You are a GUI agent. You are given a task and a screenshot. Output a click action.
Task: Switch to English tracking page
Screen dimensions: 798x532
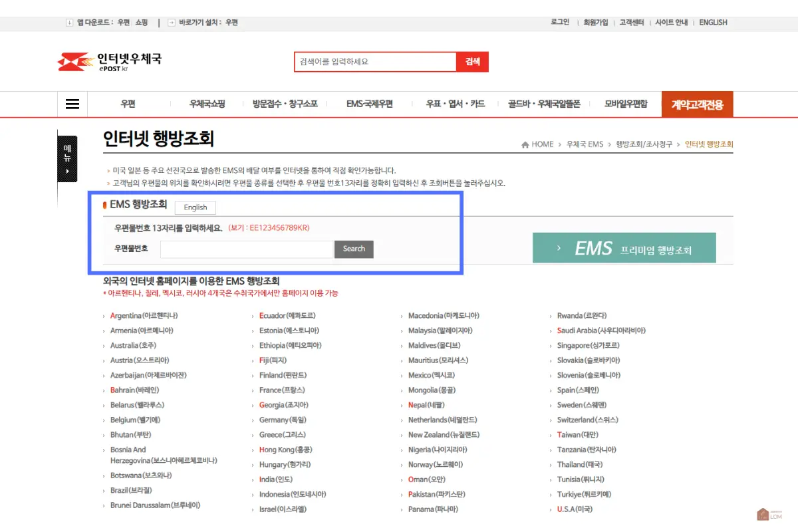pos(195,207)
